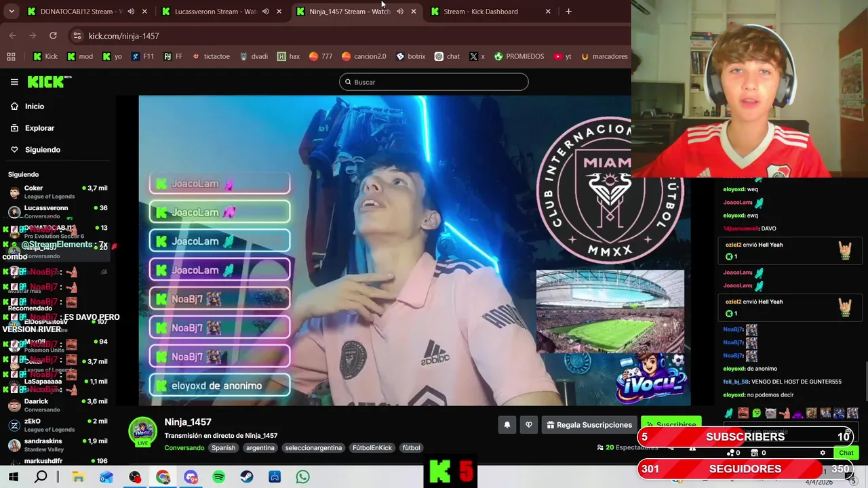Expand the tab search dropdown

pyautogui.click(x=12, y=12)
